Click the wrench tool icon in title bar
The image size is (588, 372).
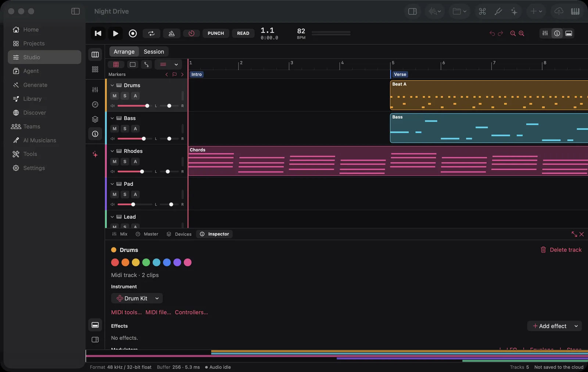click(498, 11)
